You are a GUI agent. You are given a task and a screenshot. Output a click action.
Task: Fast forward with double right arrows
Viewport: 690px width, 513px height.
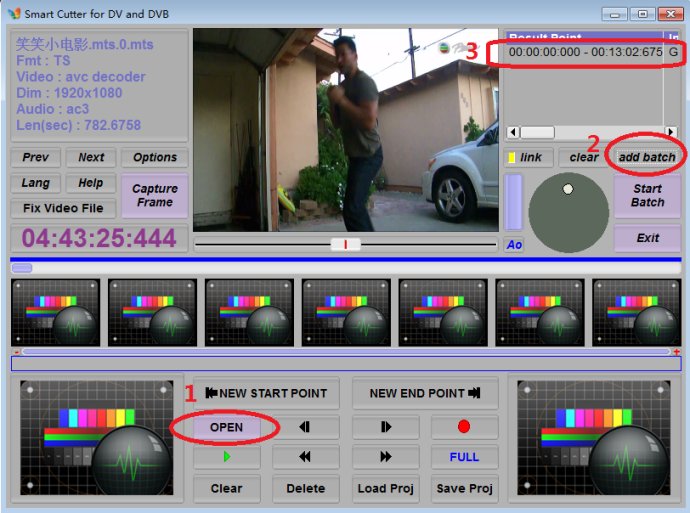pos(385,457)
